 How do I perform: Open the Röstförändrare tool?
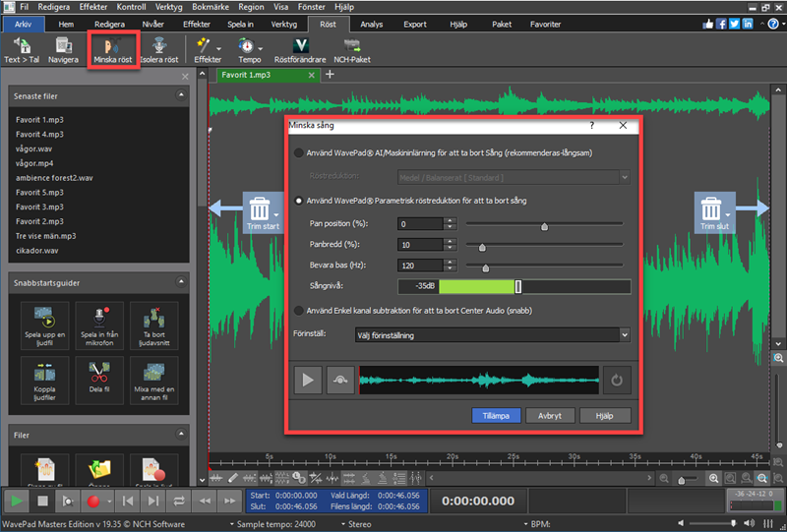coord(300,50)
